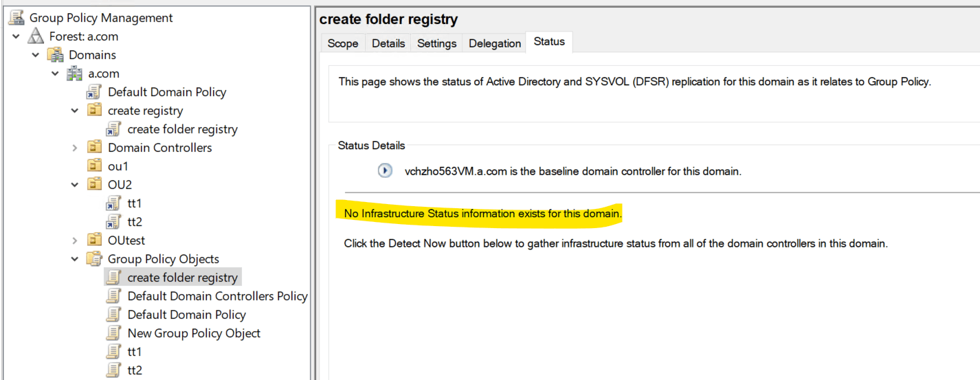
Task: Open the Delegation tab
Action: pyautogui.click(x=495, y=43)
